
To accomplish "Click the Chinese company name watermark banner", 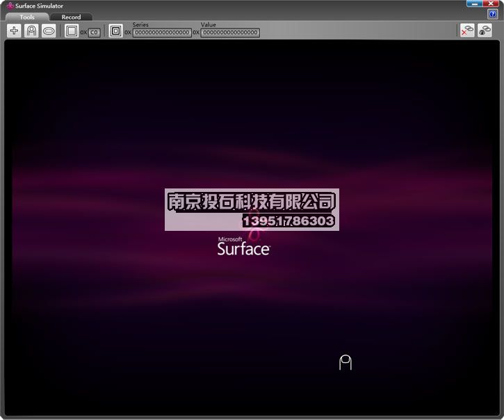I will (x=252, y=202).
